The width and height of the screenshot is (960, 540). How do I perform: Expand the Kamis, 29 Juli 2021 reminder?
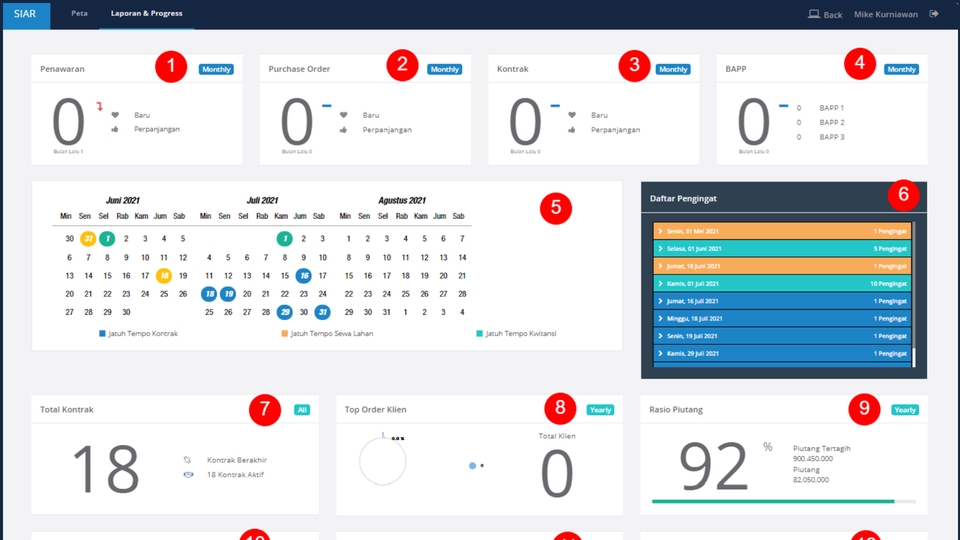(x=782, y=353)
